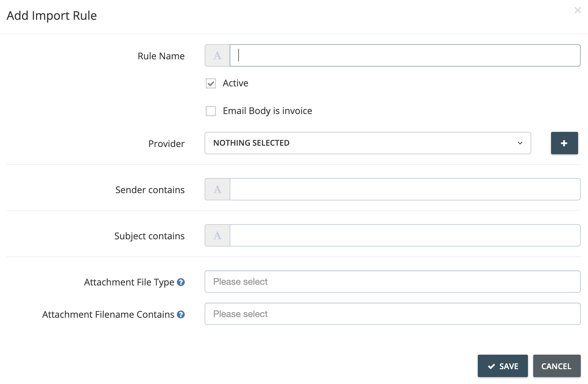Click the Subject contains input field
The height and width of the screenshot is (384, 588).
405,235
